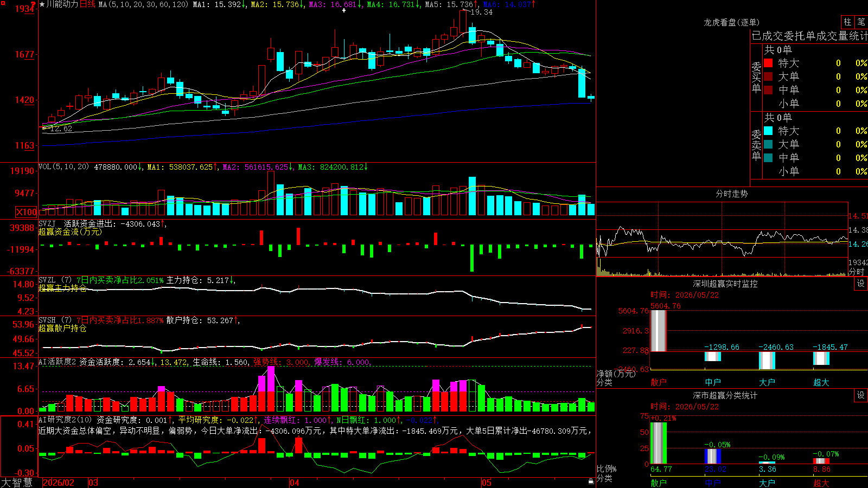Open 设 settings for 深市超赢分类统计
The image size is (868, 488).
pos(861,395)
